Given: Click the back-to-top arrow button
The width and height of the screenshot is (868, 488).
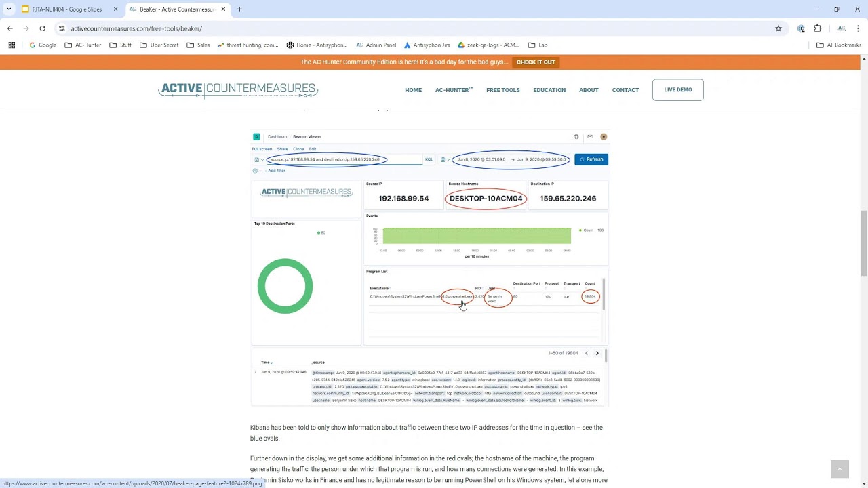Looking at the screenshot, I should click(840, 469).
